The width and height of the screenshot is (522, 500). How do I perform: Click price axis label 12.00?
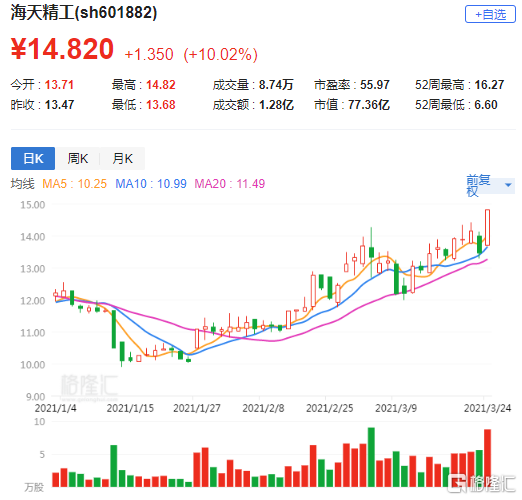click(33, 301)
